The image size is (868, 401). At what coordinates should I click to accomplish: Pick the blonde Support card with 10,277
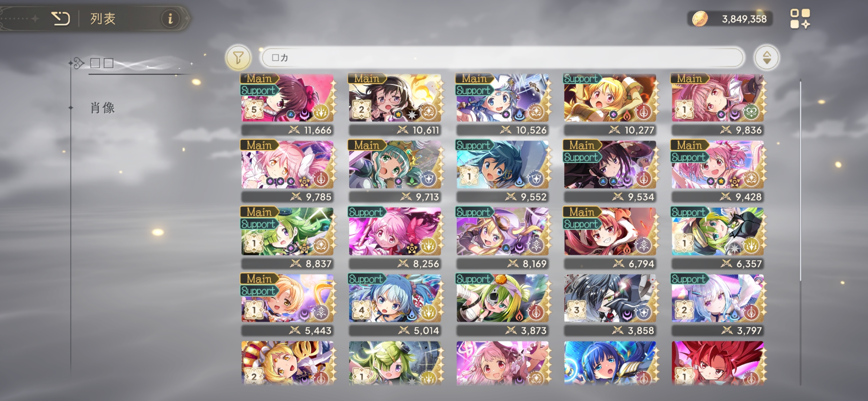click(x=610, y=104)
